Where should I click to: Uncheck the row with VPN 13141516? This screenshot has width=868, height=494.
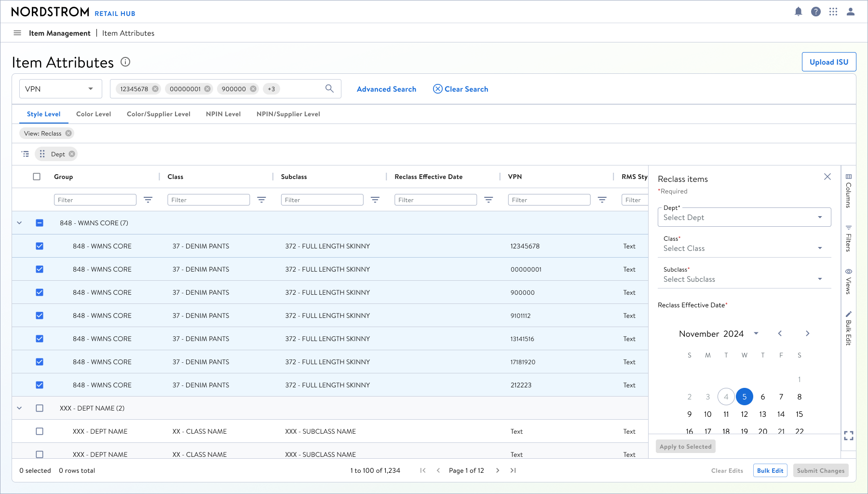[40, 339]
